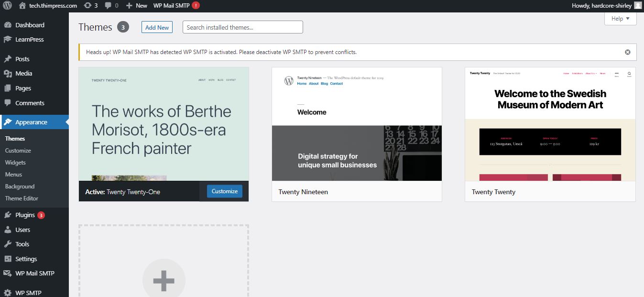Click the Twenty Nineteen theme name
The height and width of the screenshot is (297, 644).
click(x=303, y=192)
